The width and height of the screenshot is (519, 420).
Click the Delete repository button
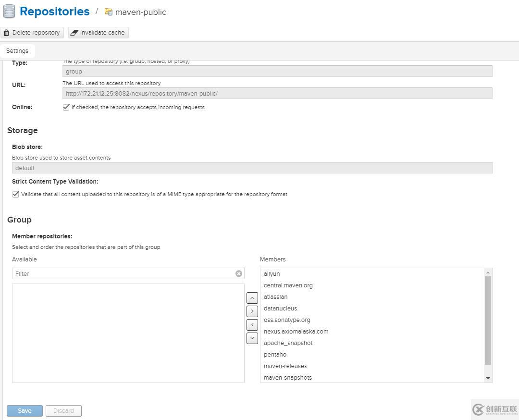(32, 33)
